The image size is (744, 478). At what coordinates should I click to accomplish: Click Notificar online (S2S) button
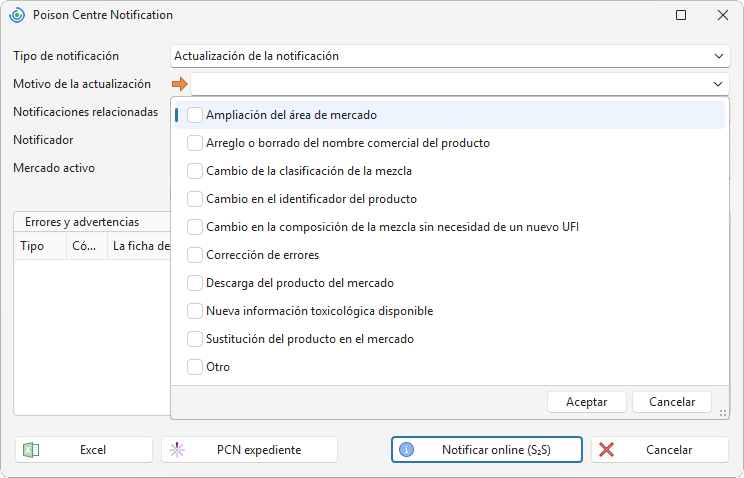(x=487, y=450)
